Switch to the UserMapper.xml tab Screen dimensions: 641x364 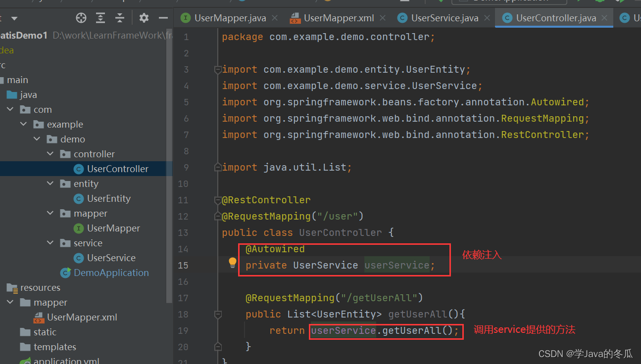[339, 18]
